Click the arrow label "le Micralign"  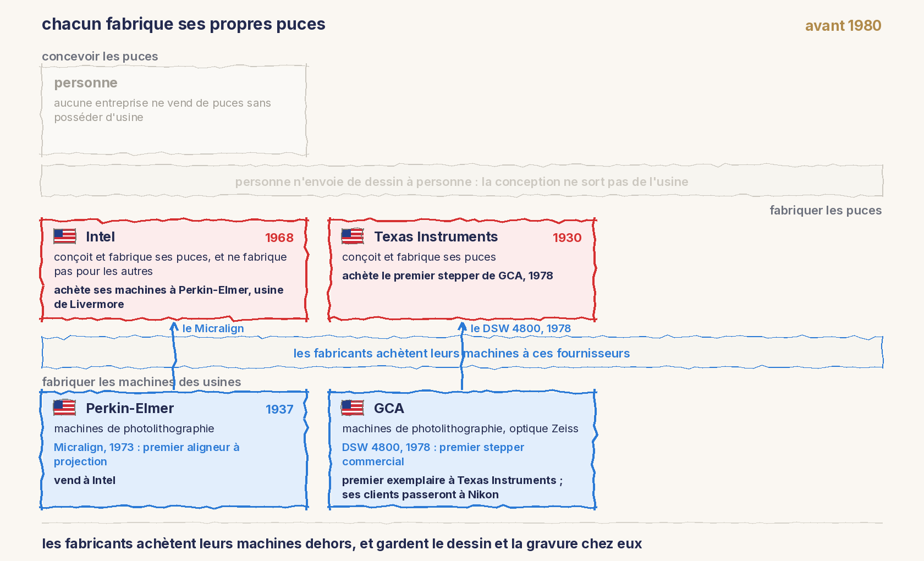(x=213, y=328)
